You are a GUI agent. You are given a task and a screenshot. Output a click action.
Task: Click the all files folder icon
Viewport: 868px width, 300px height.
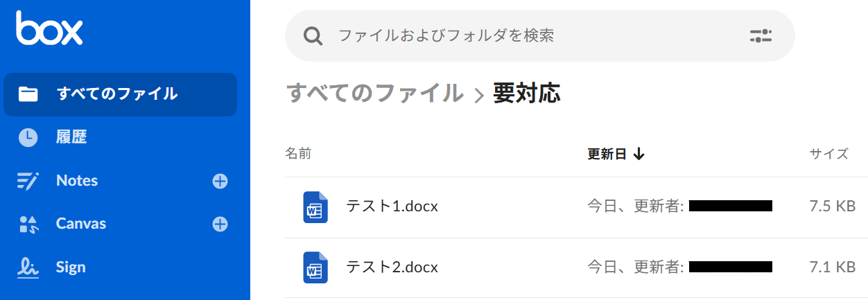(28, 94)
